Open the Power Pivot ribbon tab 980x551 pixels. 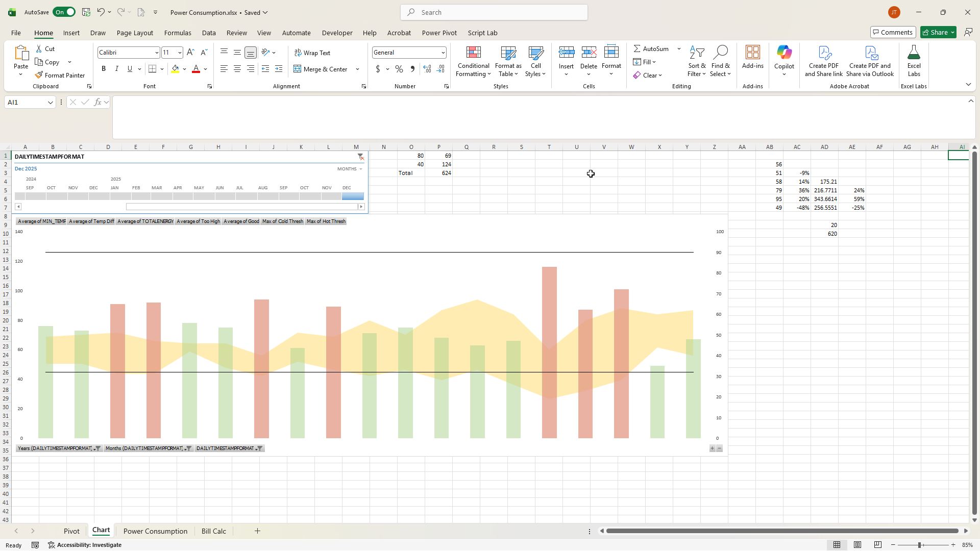[x=439, y=33]
